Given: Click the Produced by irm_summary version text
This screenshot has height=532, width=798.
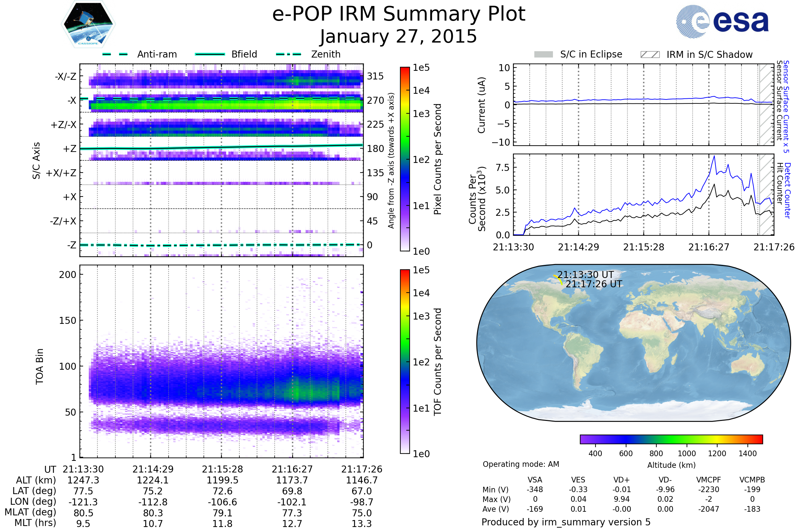Looking at the screenshot, I should [566, 522].
